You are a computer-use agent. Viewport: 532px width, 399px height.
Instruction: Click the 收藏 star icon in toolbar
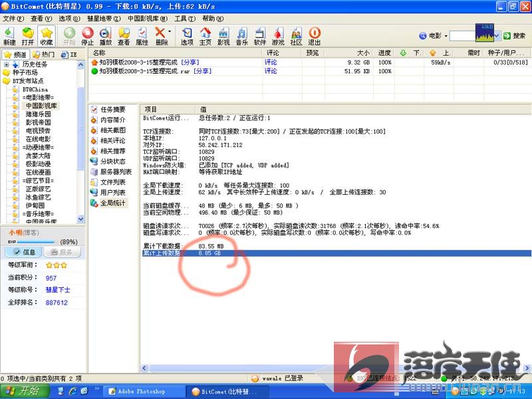point(46,36)
